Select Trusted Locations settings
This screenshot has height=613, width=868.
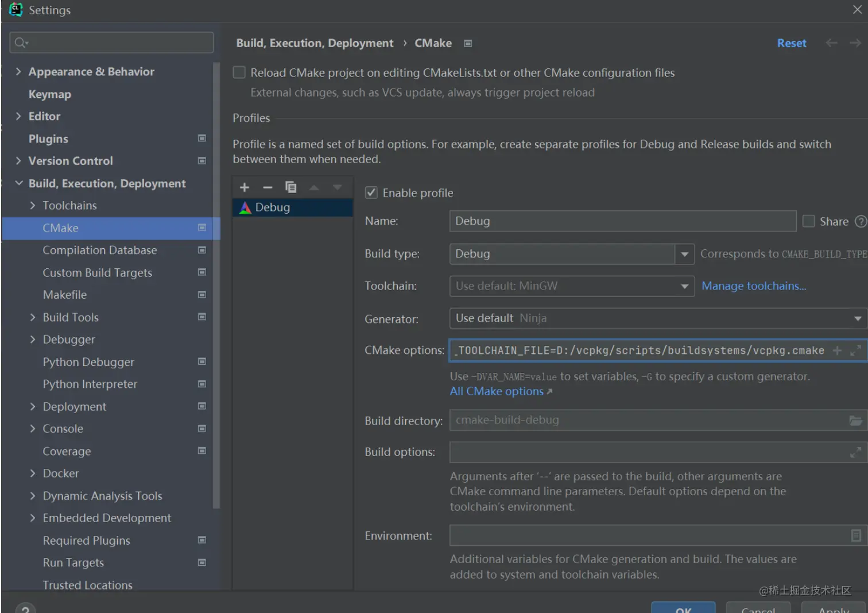pos(88,585)
